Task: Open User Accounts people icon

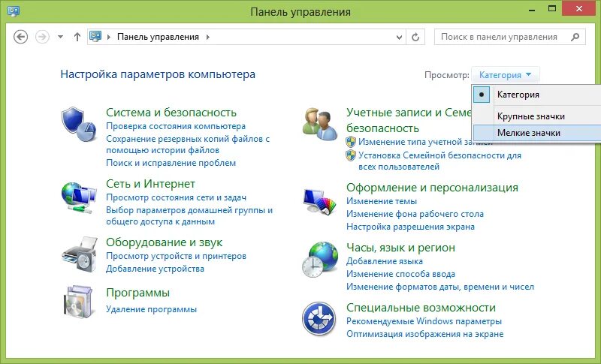Action: 320,124
